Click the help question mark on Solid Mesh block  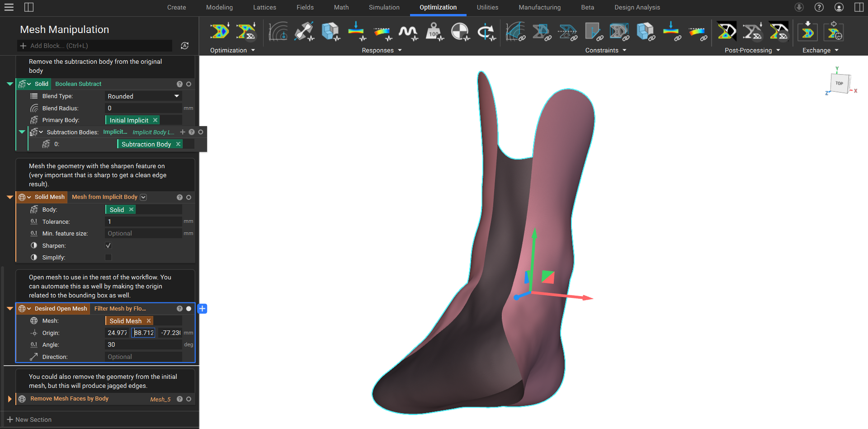pos(179,197)
